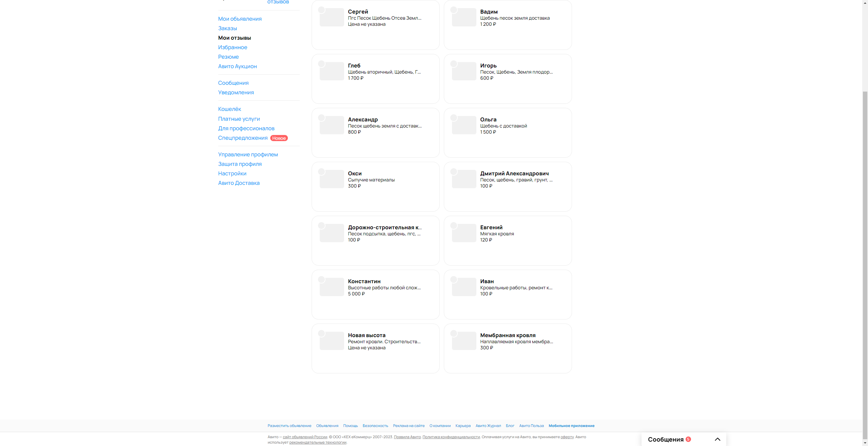The image size is (868, 446).
Task: Click Константин's round avatar icon
Action: (x=321, y=279)
